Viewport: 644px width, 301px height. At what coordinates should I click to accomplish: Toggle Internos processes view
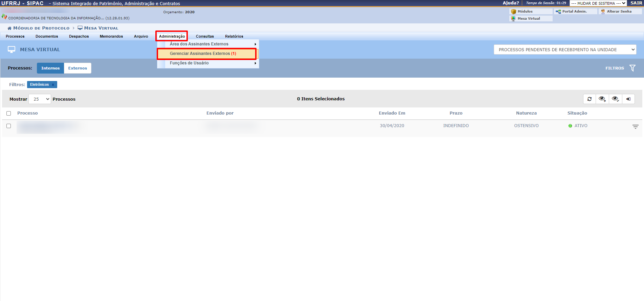[x=50, y=68]
